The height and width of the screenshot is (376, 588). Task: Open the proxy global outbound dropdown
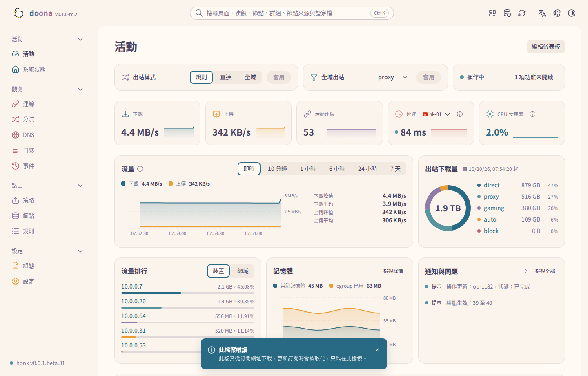coord(392,77)
